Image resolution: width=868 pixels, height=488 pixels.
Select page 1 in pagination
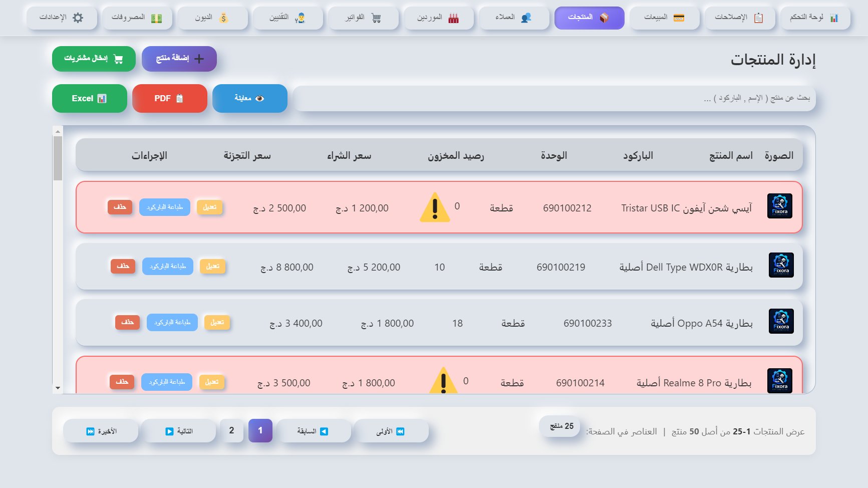click(x=260, y=430)
